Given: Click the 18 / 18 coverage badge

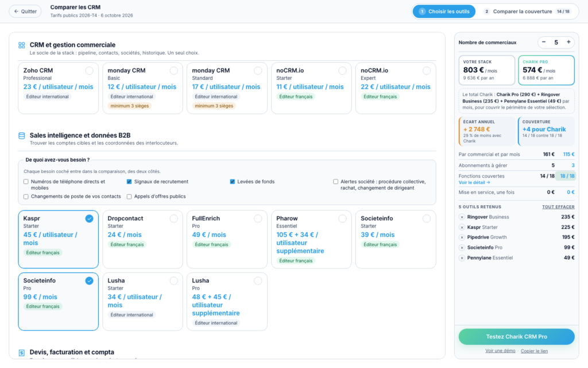Looking at the screenshot, I should tap(567, 176).
